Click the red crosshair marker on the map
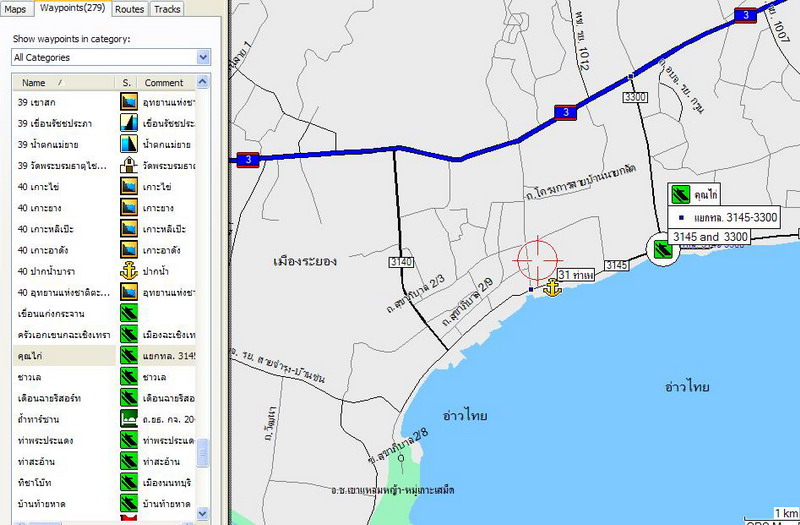The width and height of the screenshot is (800, 525). click(537, 260)
